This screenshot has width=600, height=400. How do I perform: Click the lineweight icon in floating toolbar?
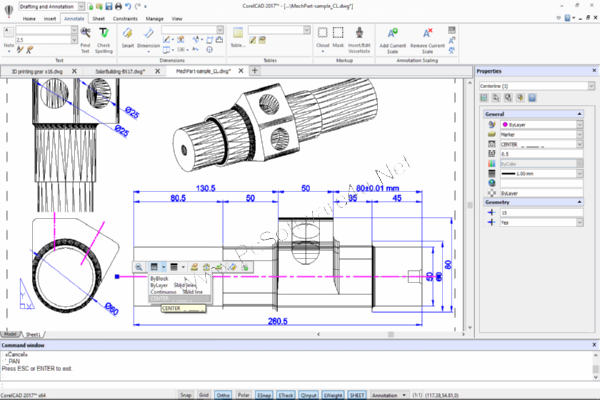pyautogui.click(x=174, y=267)
